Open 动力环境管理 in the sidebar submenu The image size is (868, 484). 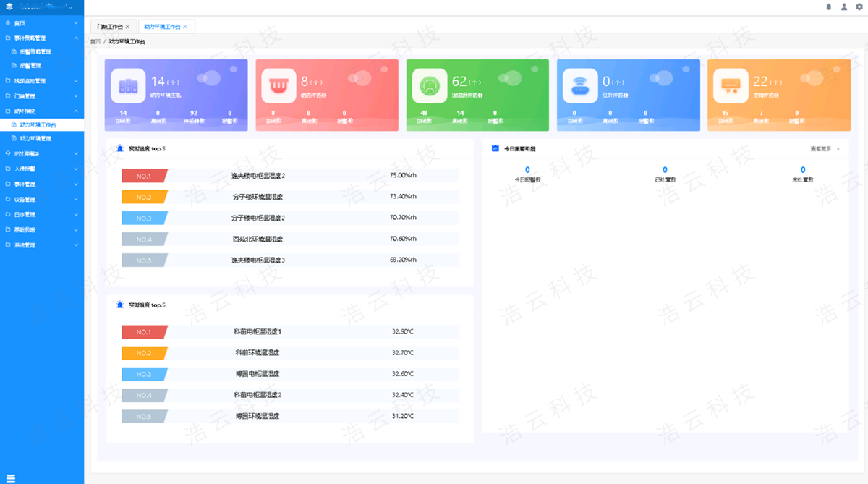[x=36, y=138]
